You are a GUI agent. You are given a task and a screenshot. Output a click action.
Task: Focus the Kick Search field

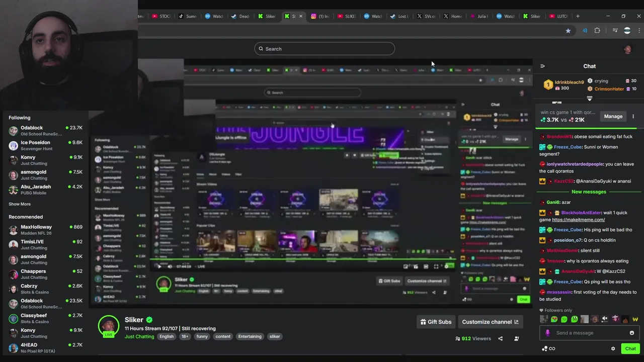tap(325, 49)
